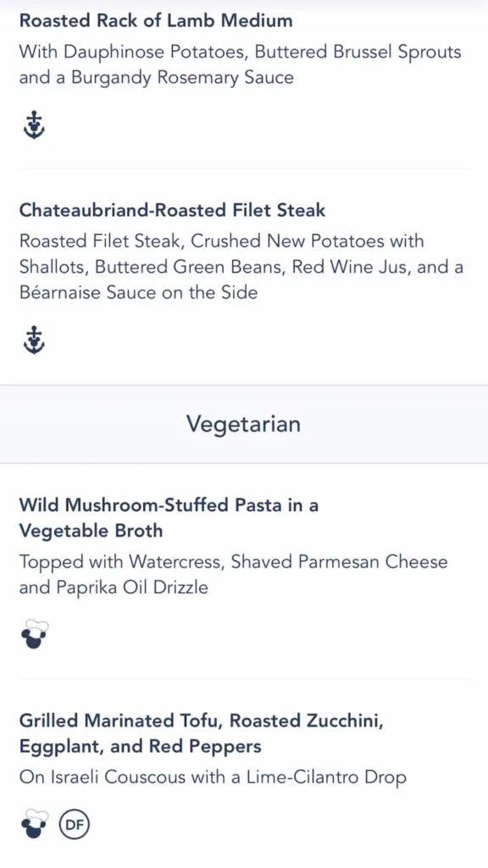Select the Vegetarian section header

coord(243,424)
